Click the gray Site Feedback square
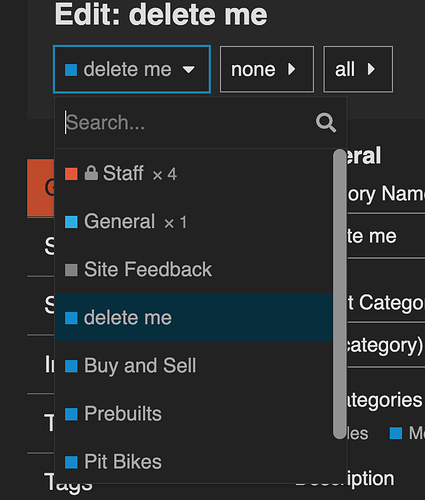The image size is (425, 500). pos(71,270)
